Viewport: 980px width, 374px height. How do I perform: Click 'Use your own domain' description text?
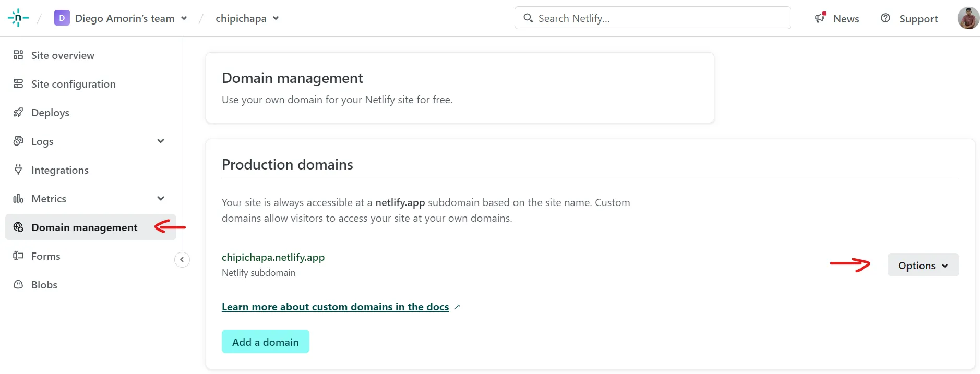click(337, 100)
